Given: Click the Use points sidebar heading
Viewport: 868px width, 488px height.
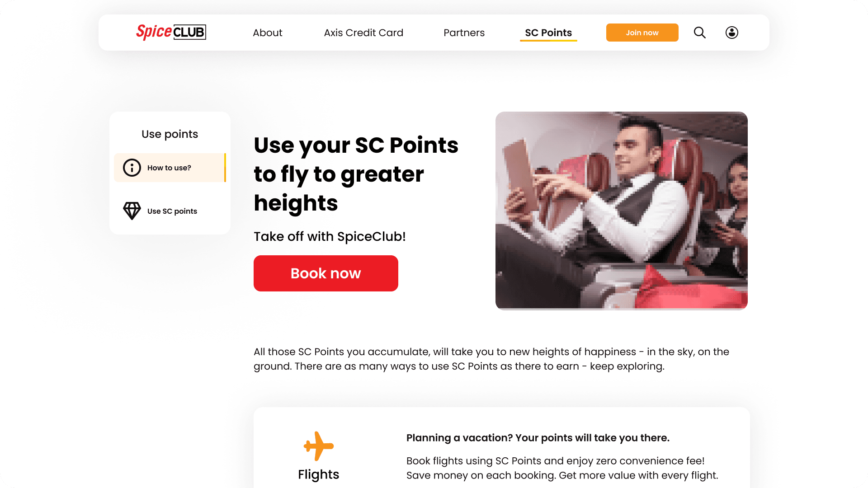Looking at the screenshot, I should [170, 134].
